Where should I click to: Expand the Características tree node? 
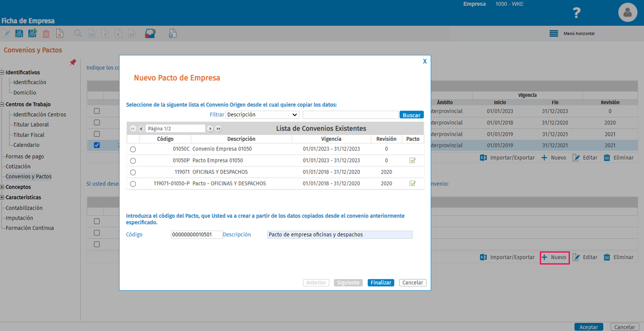pos(2,198)
